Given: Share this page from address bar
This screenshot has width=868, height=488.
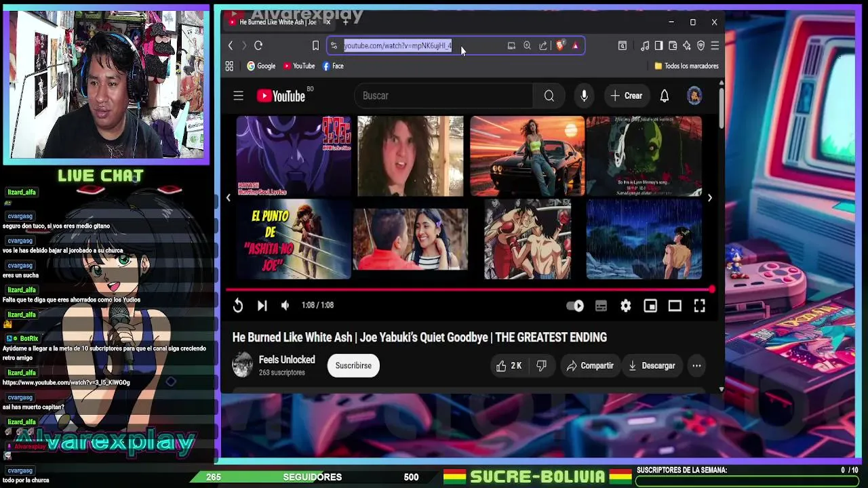Looking at the screenshot, I should [543, 45].
